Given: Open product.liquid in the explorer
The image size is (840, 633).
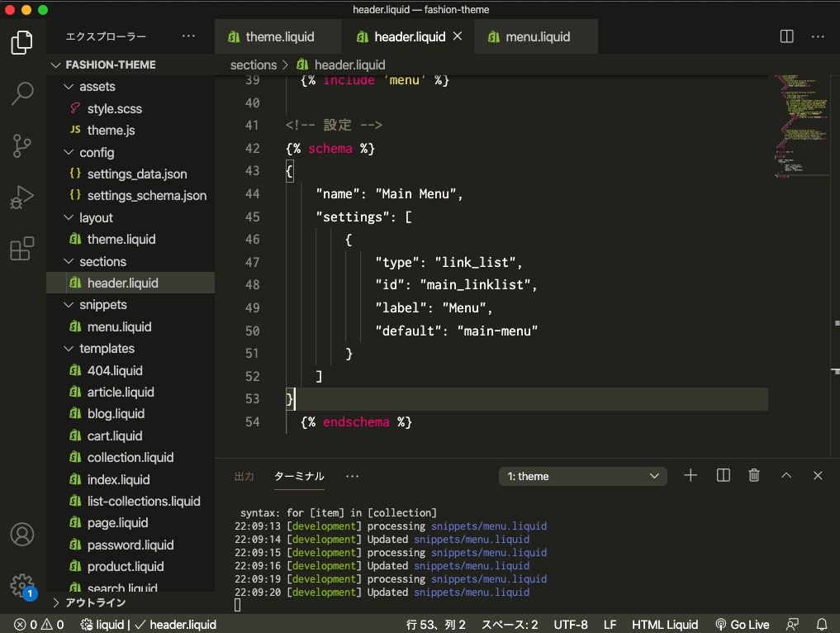Looking at the screenshot, I should click(126, 567).
